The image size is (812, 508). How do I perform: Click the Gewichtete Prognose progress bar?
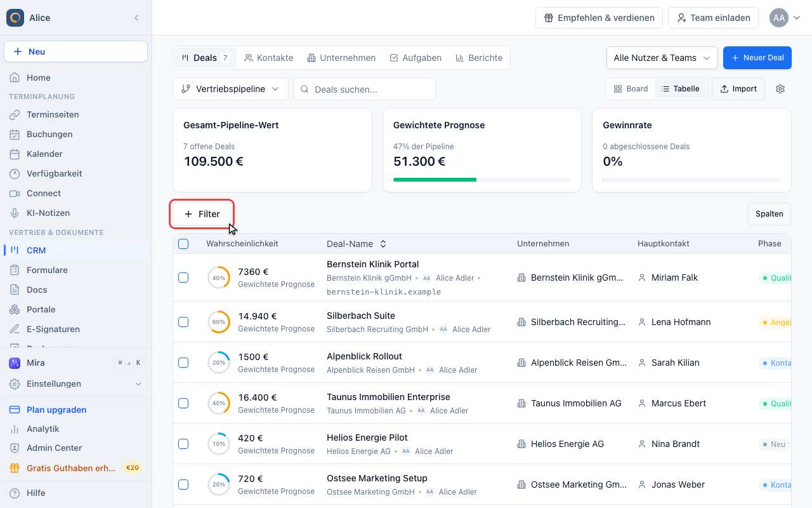click(482, 180)
